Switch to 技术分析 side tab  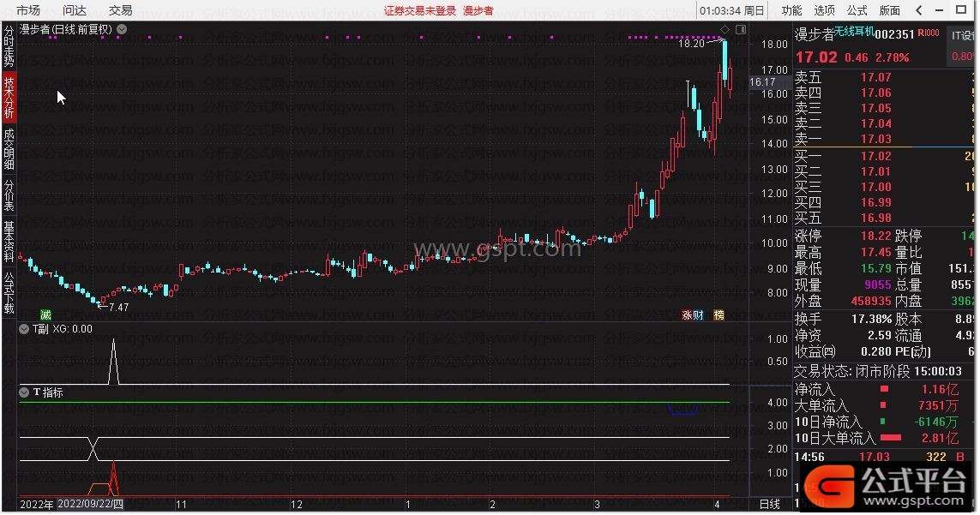[9, 97]
